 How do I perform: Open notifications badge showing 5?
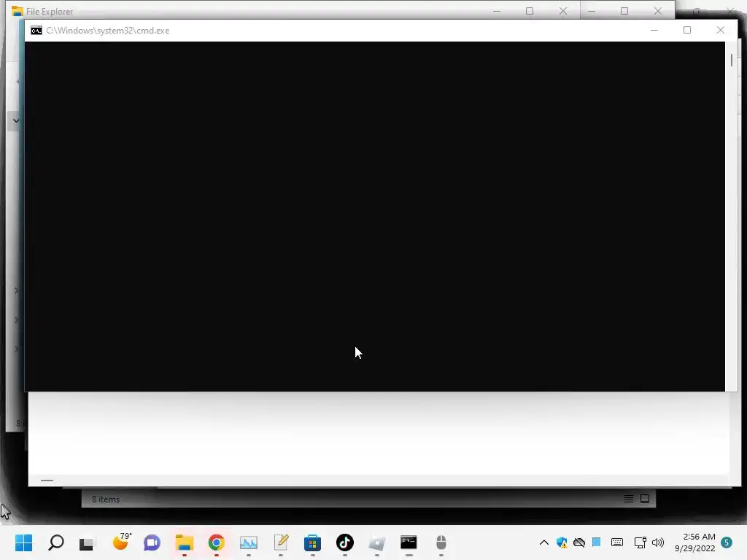point(727,542)
